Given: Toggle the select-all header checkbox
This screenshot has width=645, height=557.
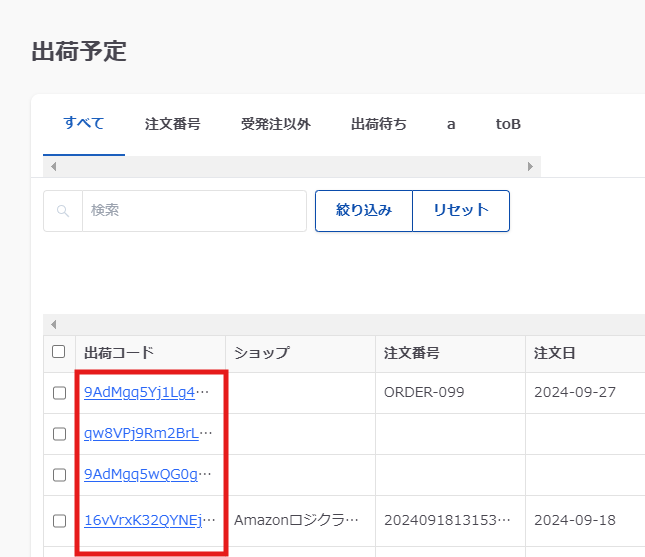Looking at the screenshot, I should pyautogui.click(x=59, y=352).
